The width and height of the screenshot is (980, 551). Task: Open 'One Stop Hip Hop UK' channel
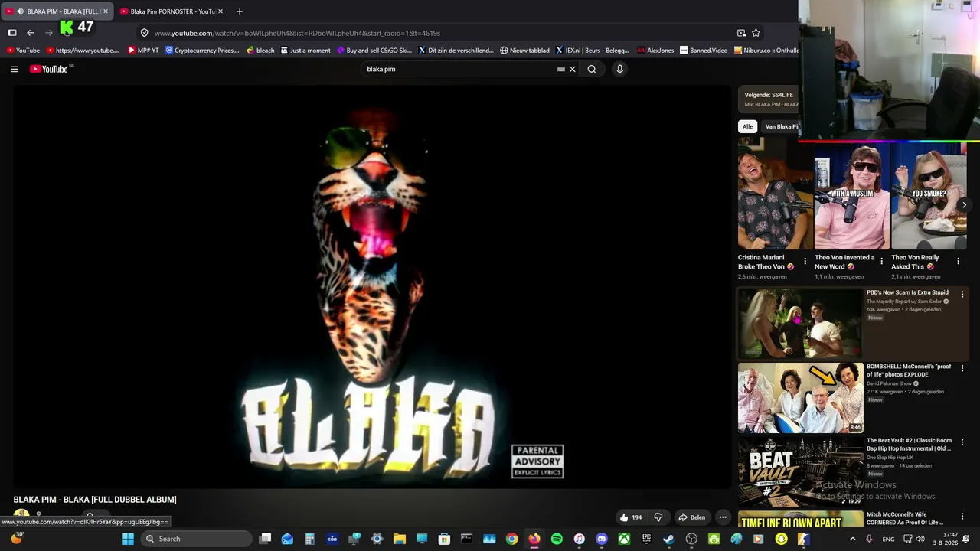[x=890, y=458]
